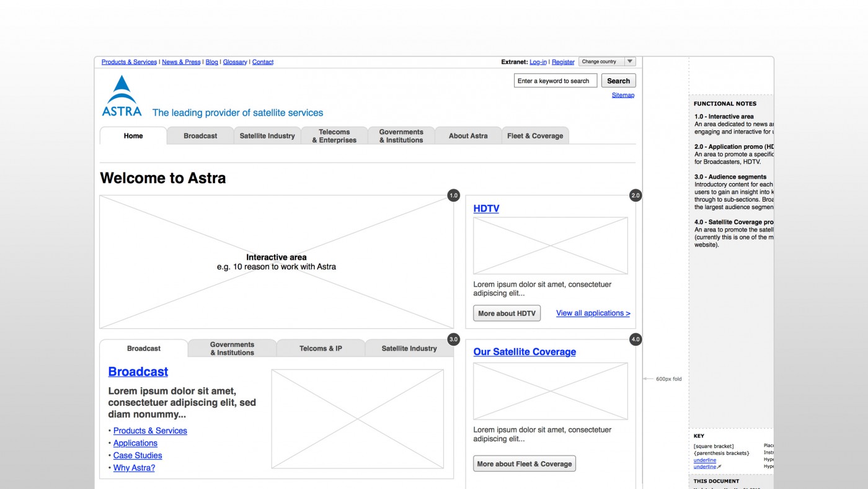Open the HDTV heading link

[x=486, y=209]
